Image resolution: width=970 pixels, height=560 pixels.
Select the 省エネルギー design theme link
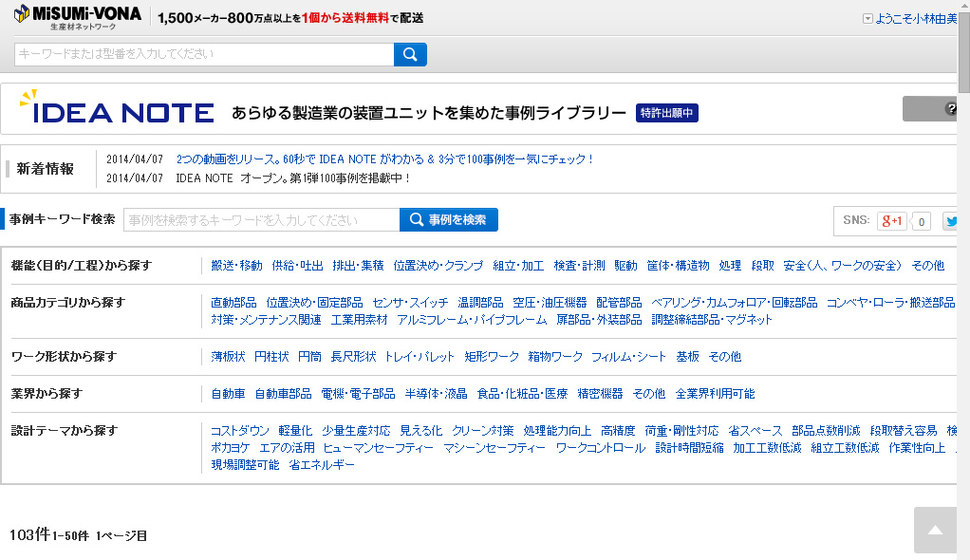322,465
